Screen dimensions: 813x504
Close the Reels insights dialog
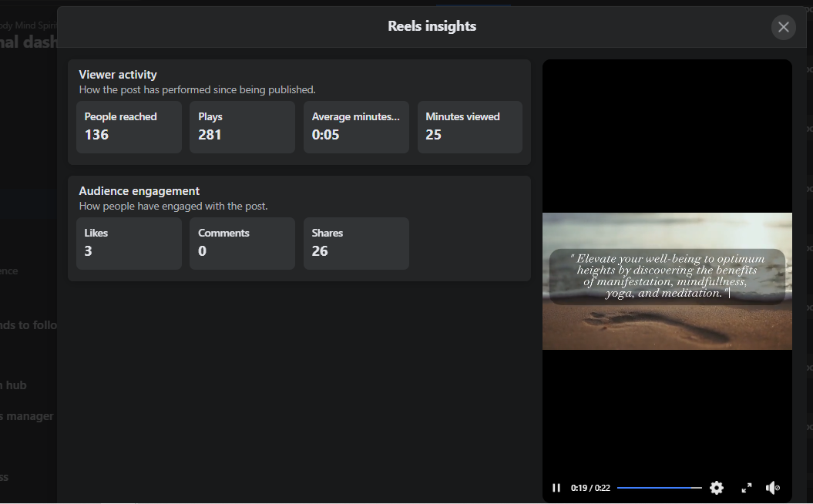click(x=784, y=27)
